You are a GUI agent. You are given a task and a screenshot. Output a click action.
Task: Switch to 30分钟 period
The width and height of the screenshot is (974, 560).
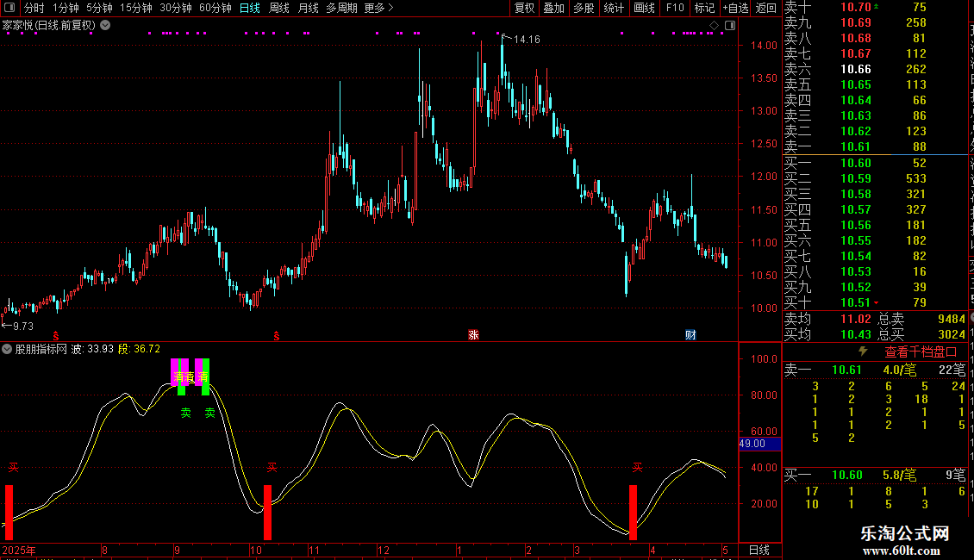pyautogui.click(x=176, y=8)
